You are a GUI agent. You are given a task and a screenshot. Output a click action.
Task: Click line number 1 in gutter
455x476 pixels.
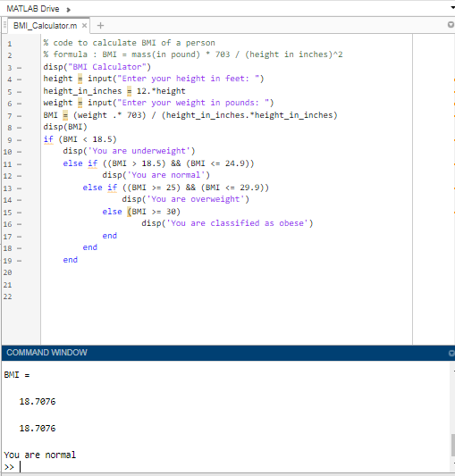coord(10,44)
